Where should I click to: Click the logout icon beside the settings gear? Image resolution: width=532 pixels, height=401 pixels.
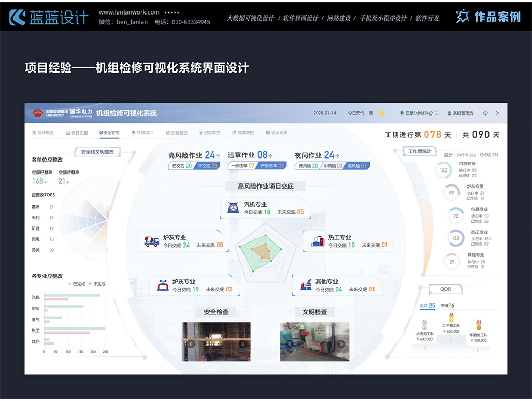497,113
